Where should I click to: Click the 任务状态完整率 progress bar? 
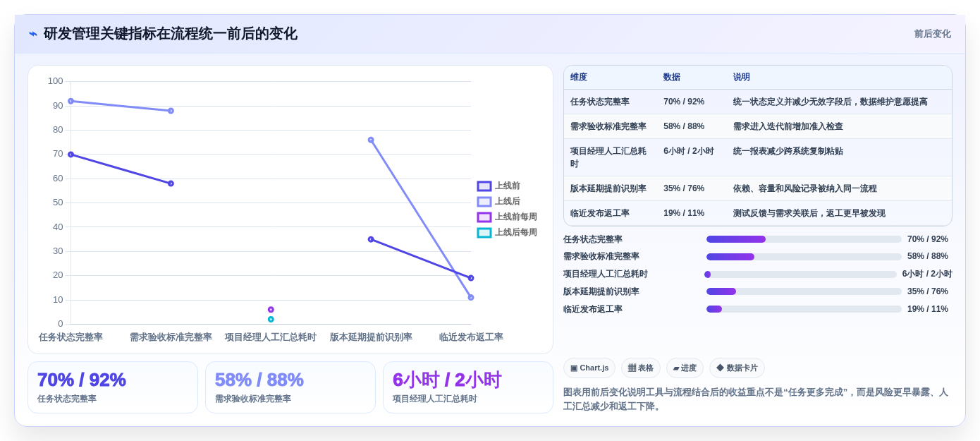(x=804, y=239)
